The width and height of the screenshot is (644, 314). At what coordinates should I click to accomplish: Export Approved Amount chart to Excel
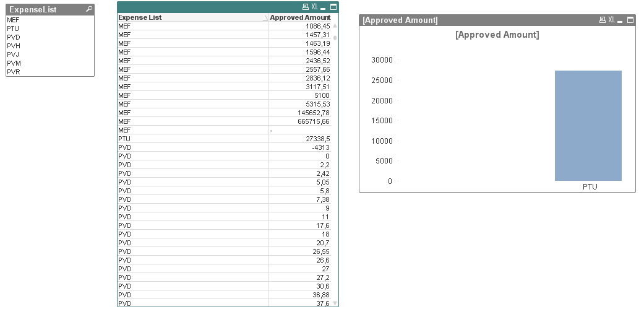(x=612, y=20)
